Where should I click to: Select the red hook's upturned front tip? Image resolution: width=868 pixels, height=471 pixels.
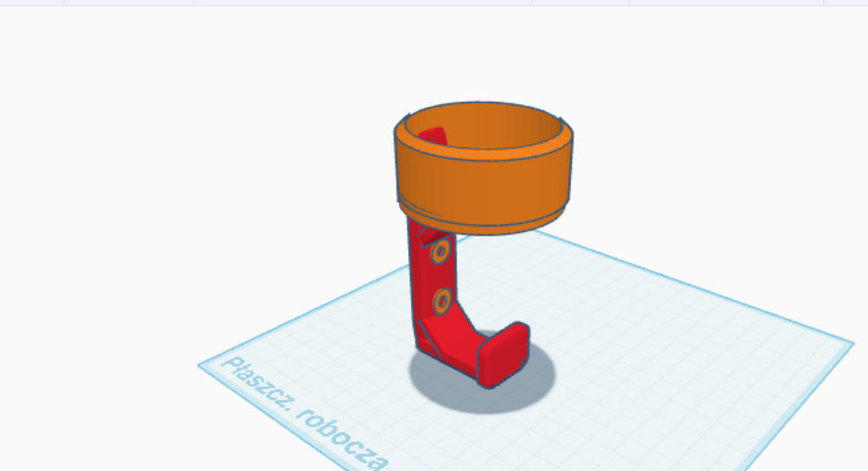[x=503, y=355]
